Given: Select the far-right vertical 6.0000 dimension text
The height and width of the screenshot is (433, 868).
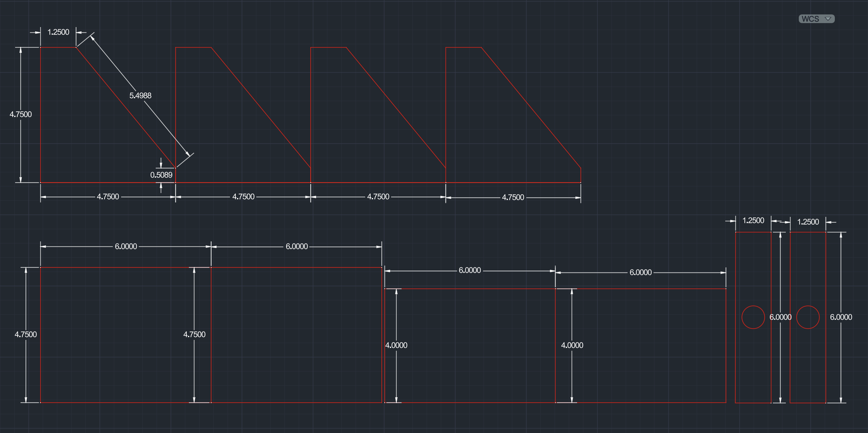Looking at the screenshot, I should click(x=841, y=317).
